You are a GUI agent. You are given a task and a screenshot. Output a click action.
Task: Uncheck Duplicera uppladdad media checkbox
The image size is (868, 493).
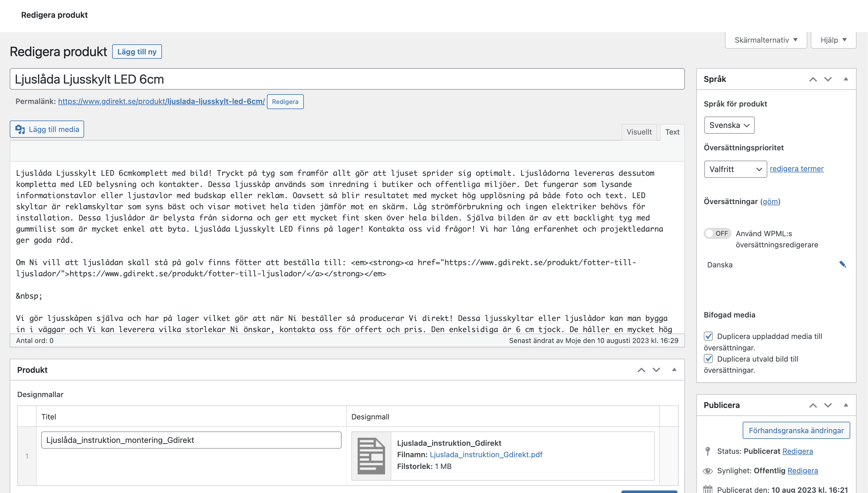708,336
